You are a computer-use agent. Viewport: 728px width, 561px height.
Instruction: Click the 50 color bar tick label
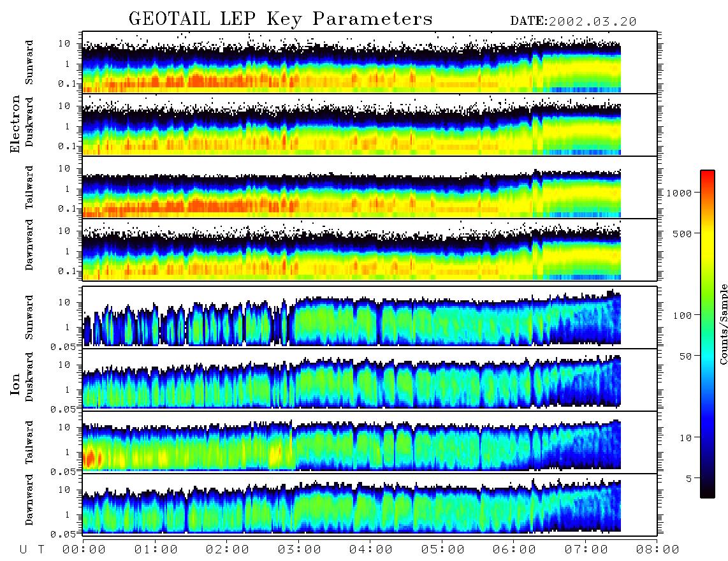[x=686, y=356]
